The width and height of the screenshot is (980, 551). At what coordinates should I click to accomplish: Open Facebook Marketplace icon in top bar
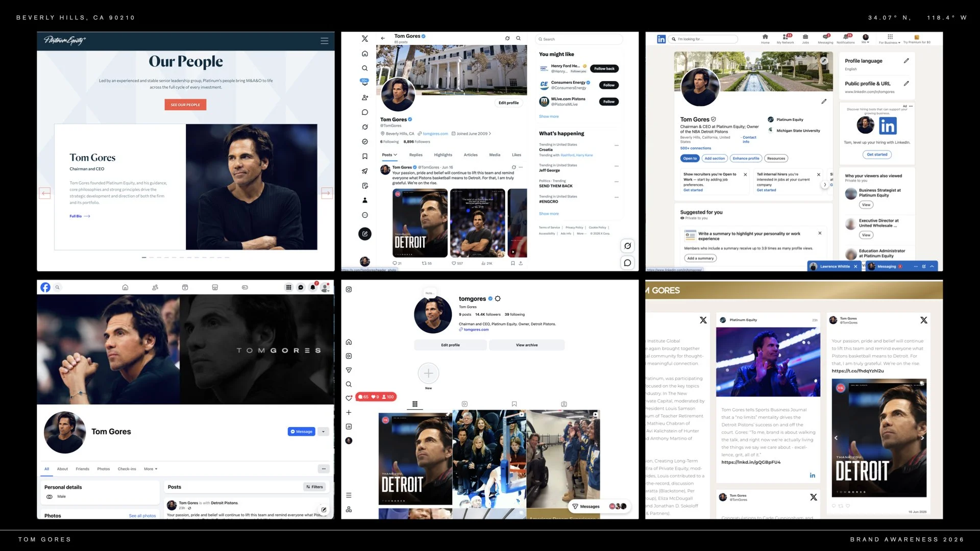[x=215, y=287]
